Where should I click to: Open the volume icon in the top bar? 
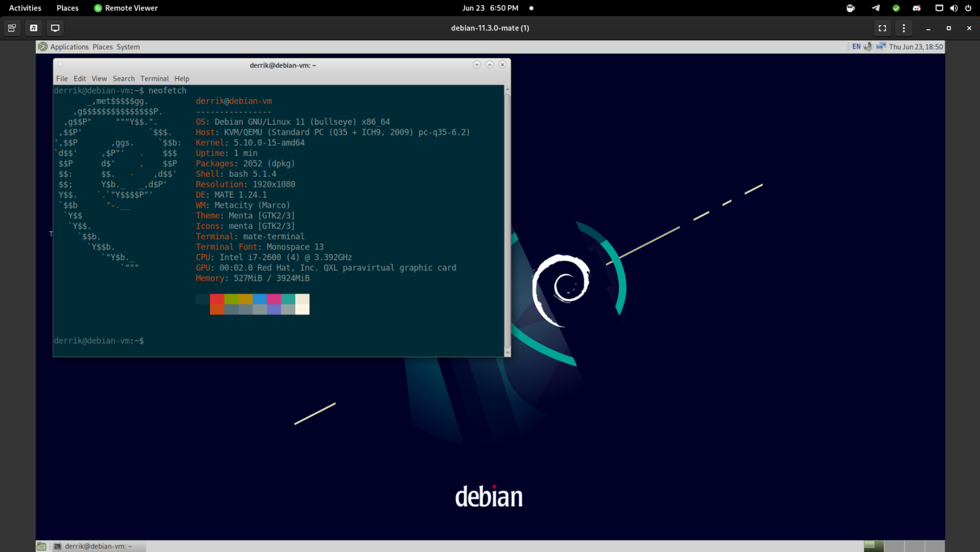coord(953,8)
